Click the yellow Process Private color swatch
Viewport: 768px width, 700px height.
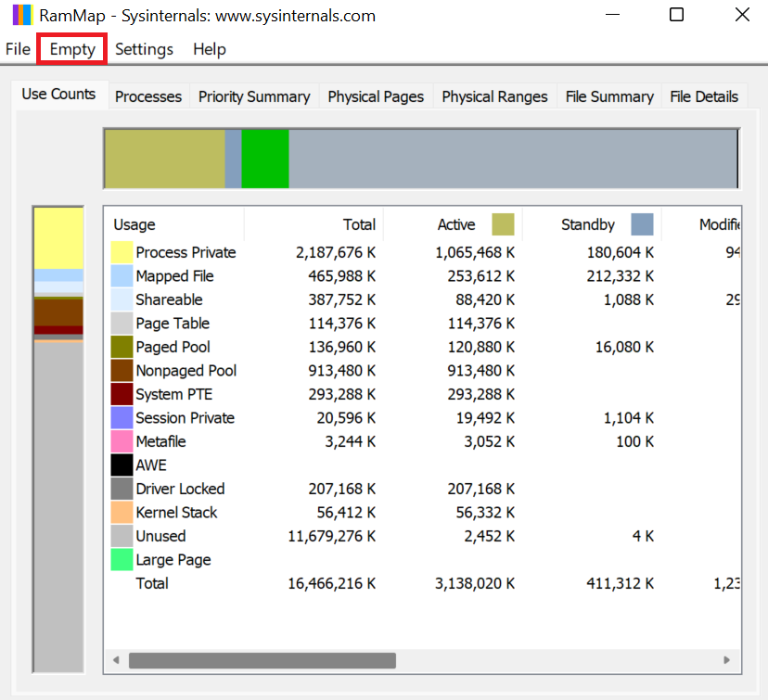tap(122, 252)
